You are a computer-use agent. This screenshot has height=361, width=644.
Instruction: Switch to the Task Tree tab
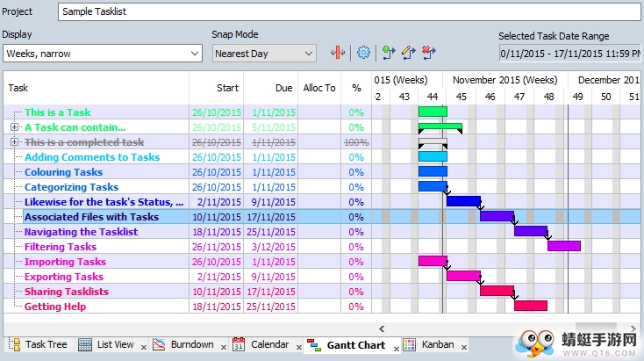(x=39, y=344)
